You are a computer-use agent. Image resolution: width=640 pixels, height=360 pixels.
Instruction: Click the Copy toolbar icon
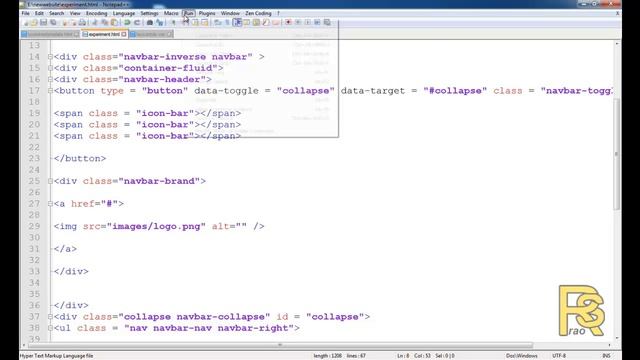pos(105,22)
